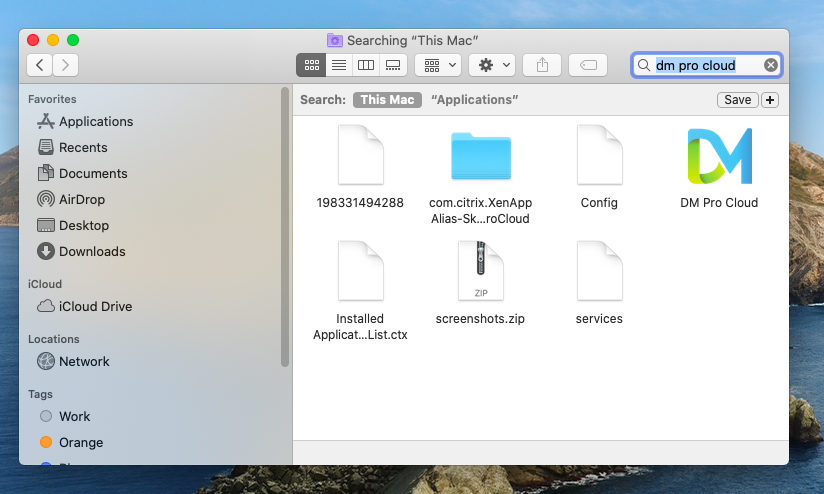Open Desktop in the sidebar
824x494 pixels.
(73, 225)
